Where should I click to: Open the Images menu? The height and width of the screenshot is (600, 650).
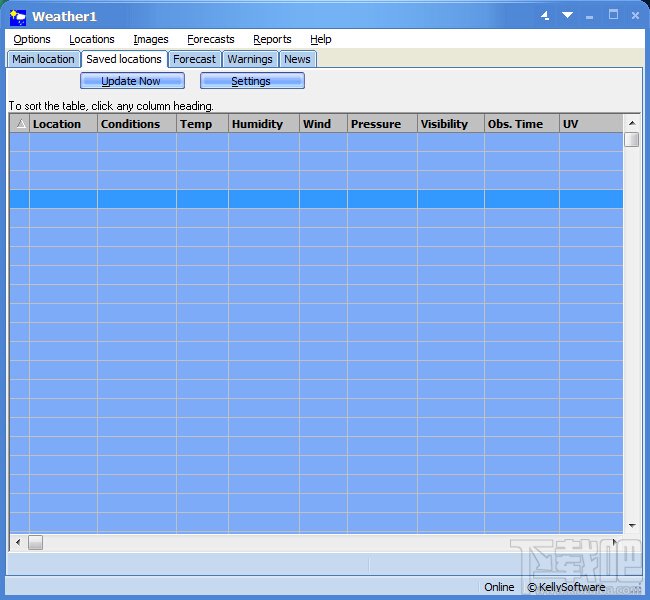151,39
